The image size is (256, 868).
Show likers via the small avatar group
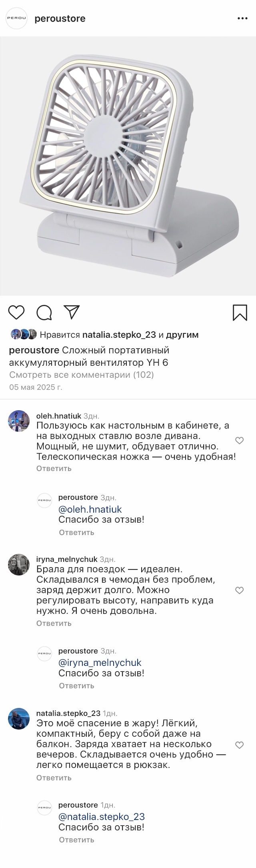coord(24,334)
